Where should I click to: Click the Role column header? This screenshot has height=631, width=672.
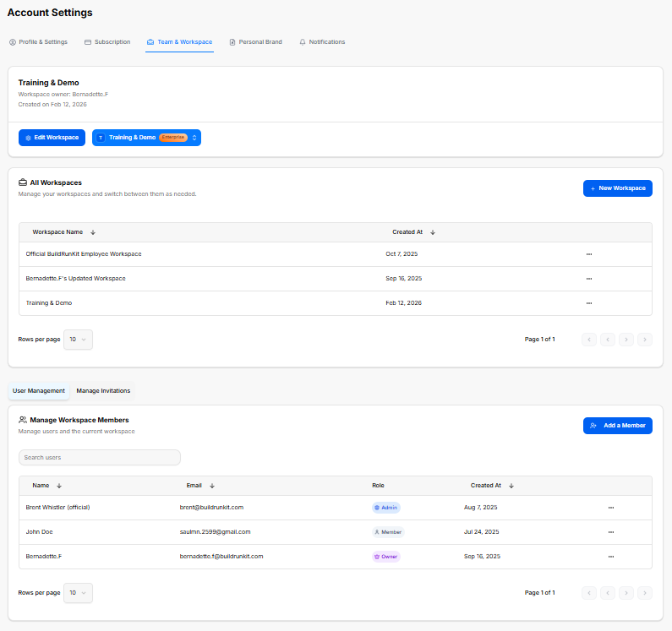378,486
